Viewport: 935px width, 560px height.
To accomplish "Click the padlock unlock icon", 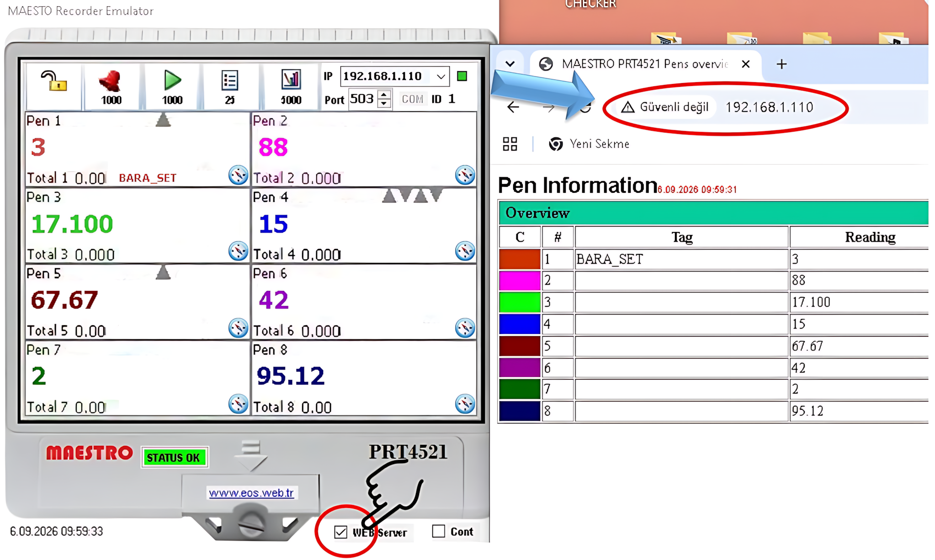I will tap(54, 81).
